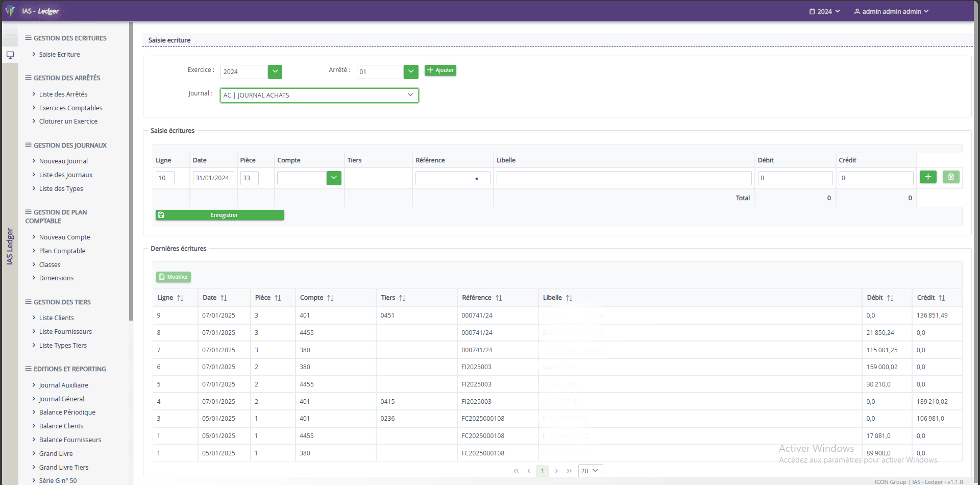
Task: Click the trash icon to delete the entry line
Action: coord(950,177)
